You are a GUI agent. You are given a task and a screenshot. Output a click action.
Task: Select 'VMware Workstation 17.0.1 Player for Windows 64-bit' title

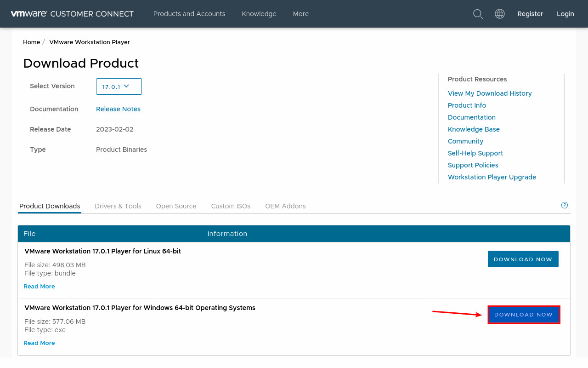click(x=140, y=308)
